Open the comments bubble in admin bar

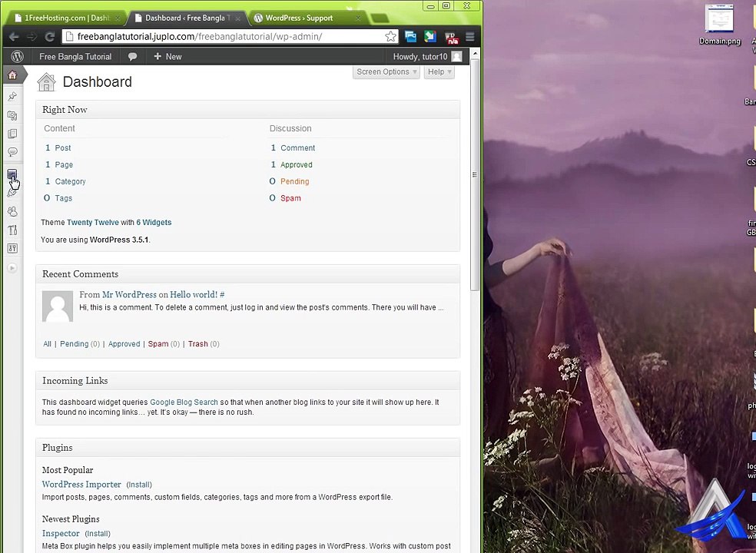(x=133, y=56)
